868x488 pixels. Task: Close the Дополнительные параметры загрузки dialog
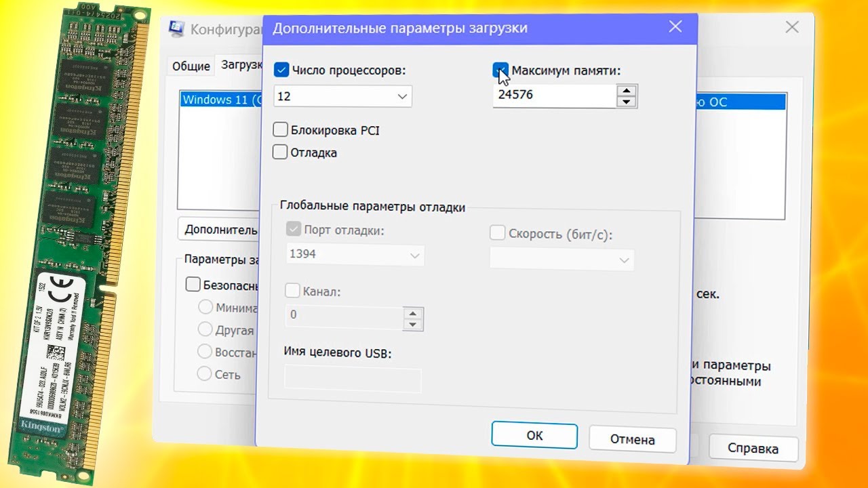pos(675,27)
